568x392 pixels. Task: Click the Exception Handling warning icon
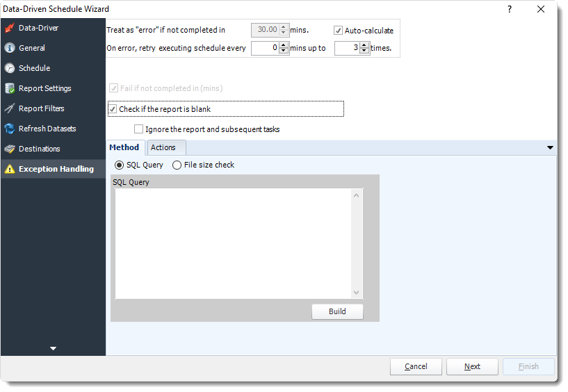[10, 169]
